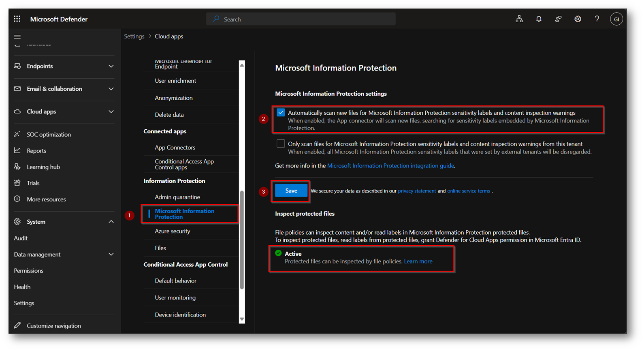Open the settings gear in the header
The height and width of the screenshot is (351, 644).
tap(578, 19)
